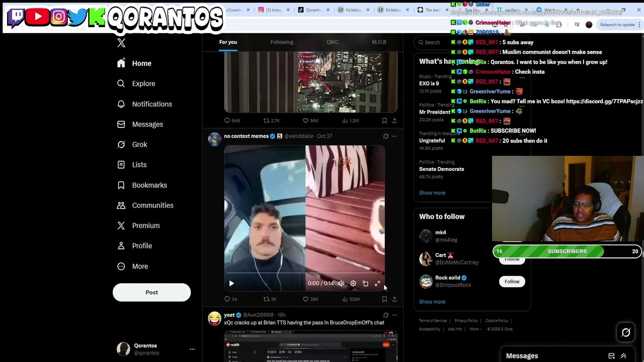Image resolution: width=644 pixels, height=362 pixels.
Task: Share the top city video post
Action: coord(394,121)
